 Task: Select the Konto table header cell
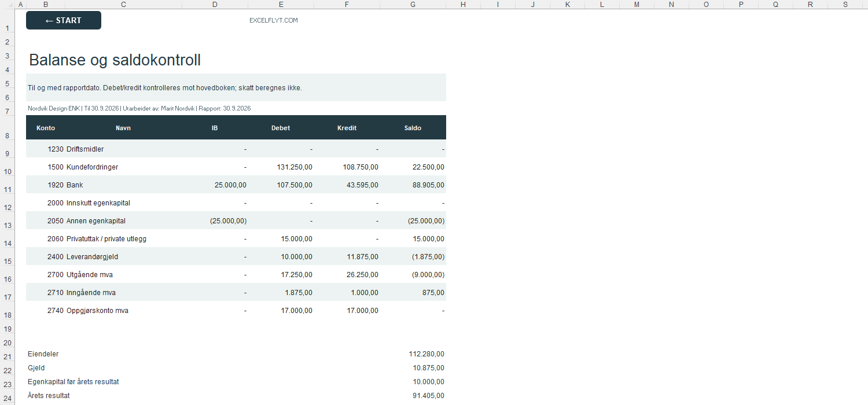[46, 128]
